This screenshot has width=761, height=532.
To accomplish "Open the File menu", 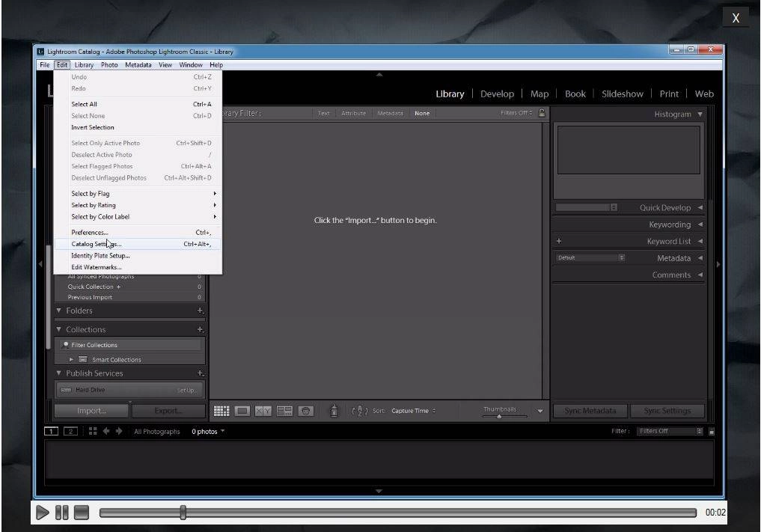I will pos(45,64).
